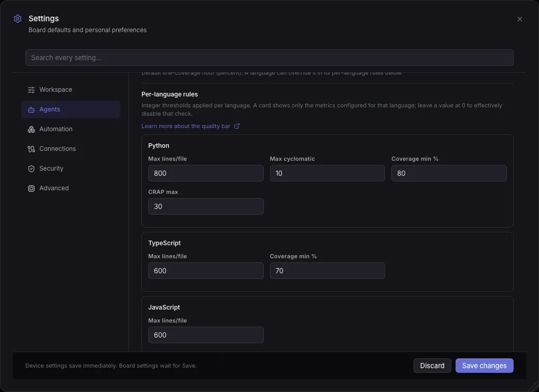Edit Python Max lines/file value 800
Viewport: 539px width, 392px height.
tap(206, 173)
